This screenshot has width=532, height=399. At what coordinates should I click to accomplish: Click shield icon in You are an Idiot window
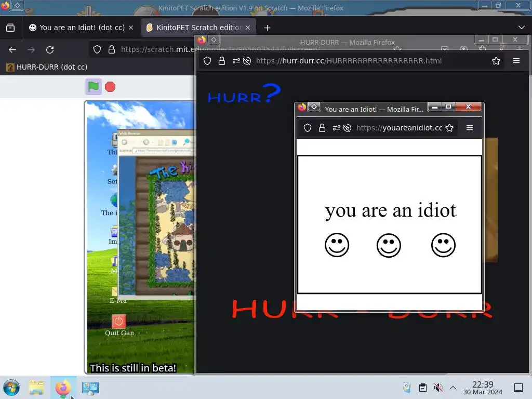click(x=308, y=128)
